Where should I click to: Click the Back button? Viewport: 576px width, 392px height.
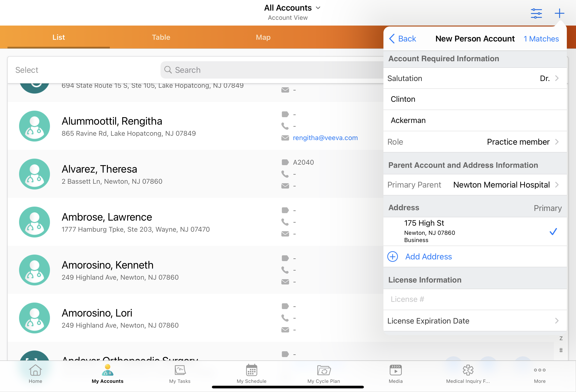click(403, 39)
